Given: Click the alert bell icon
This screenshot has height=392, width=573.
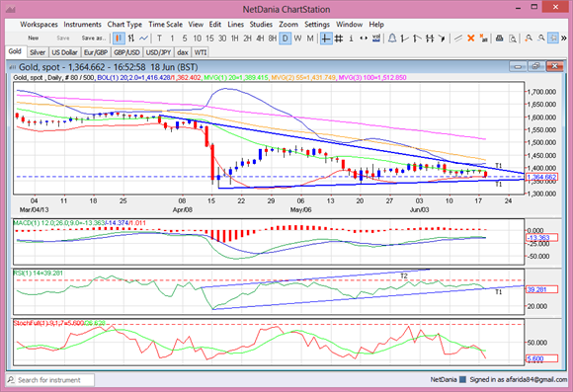Looking at the screenshot, I should click(392, 38).
